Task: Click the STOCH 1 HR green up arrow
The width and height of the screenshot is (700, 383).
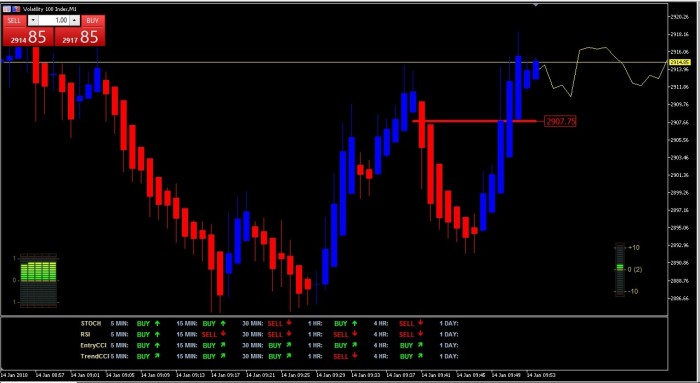Action: (354, 323)
